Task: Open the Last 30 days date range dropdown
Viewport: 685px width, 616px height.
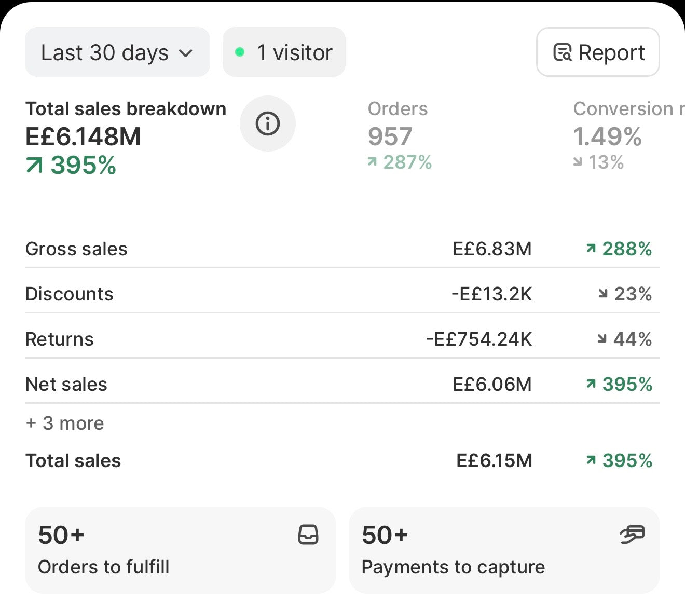Action: pyautogui.click(x=117, y=52)
